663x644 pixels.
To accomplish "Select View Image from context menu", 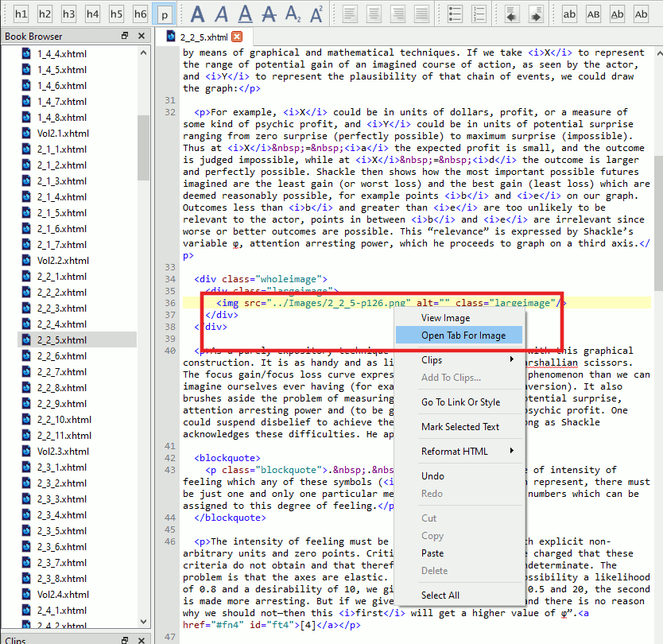I will 445,318.
